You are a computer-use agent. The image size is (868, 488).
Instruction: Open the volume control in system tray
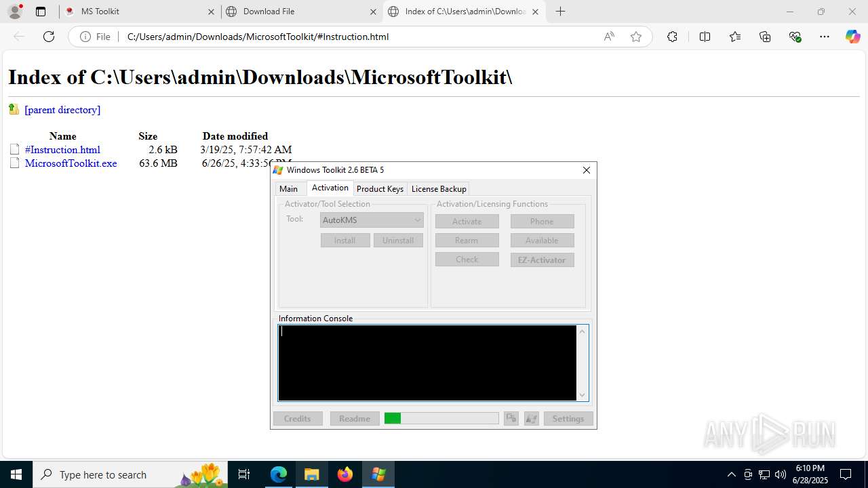point(780,474)
